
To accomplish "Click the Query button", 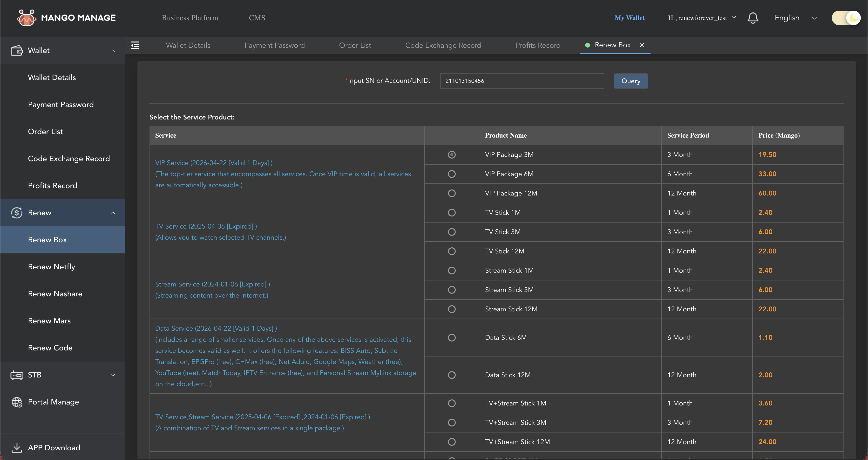I will click(x=631, y=81).
